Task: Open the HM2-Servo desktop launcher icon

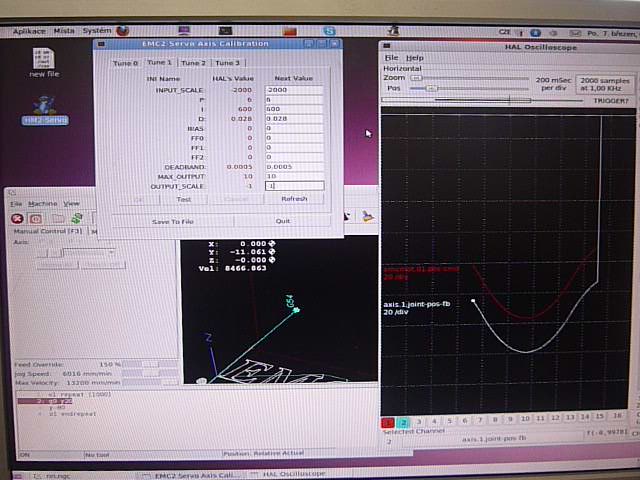Action: click(x=43, y=107)
